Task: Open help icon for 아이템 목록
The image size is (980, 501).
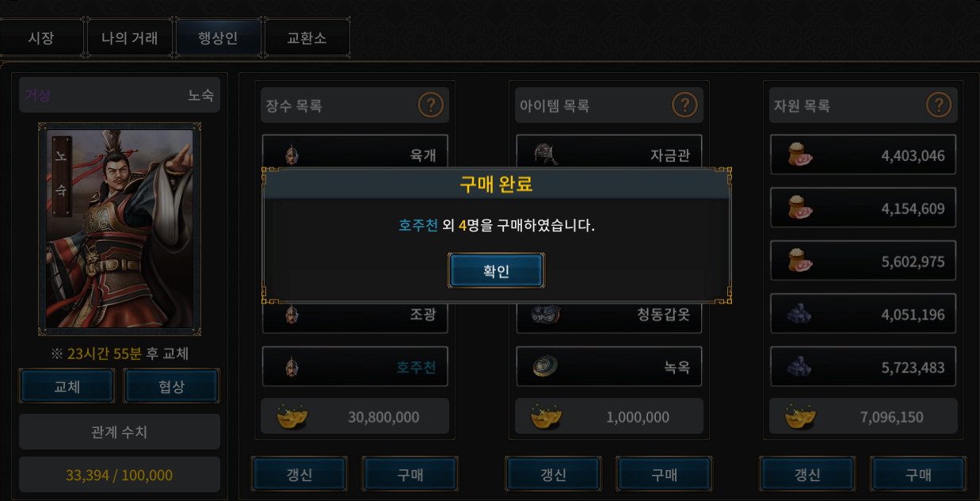Action: [684, 105]
